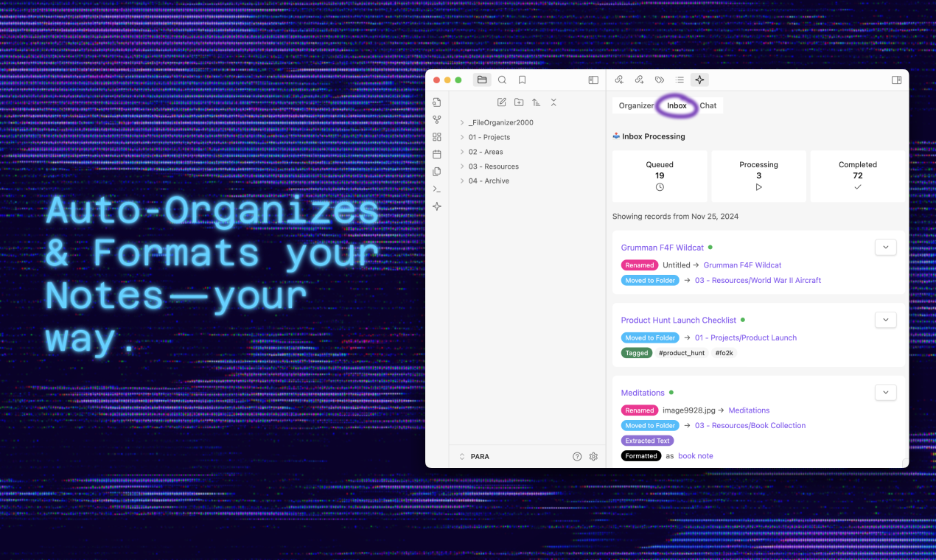This screenshot has width=936, height=560.
Task: Open the Outgoing links icon
Action: (x=638, y=80)
